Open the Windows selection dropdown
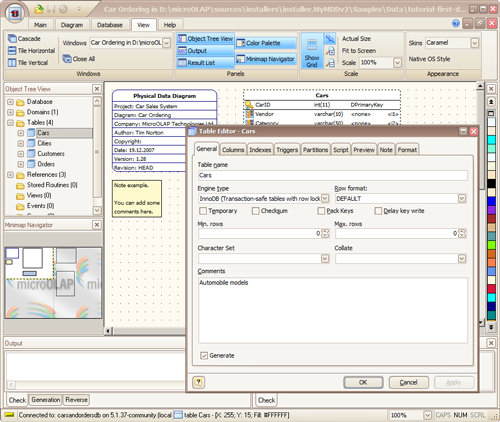The image size is (500, 422). pos(167,43)
